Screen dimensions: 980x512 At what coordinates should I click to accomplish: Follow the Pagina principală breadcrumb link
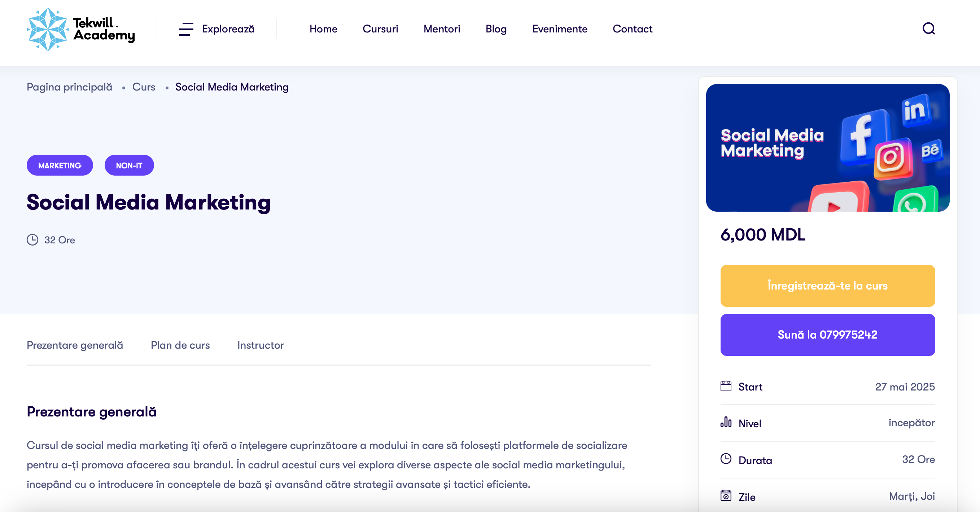(x=69, y=87)
